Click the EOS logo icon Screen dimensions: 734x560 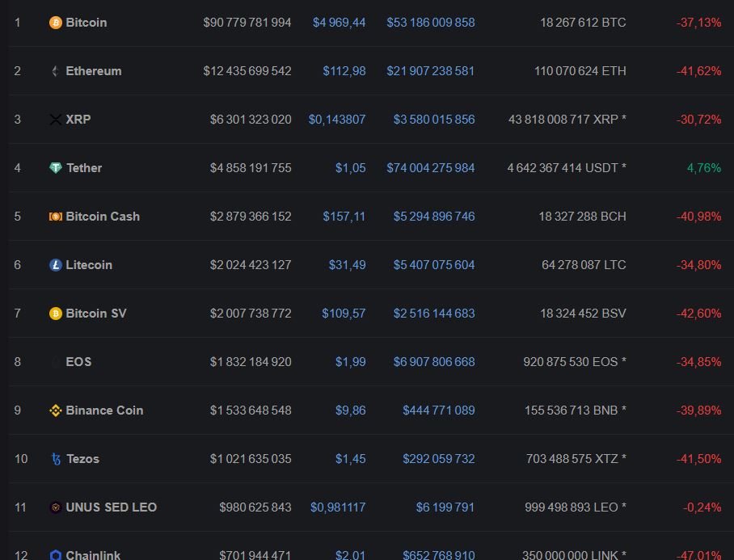(54, 361)
